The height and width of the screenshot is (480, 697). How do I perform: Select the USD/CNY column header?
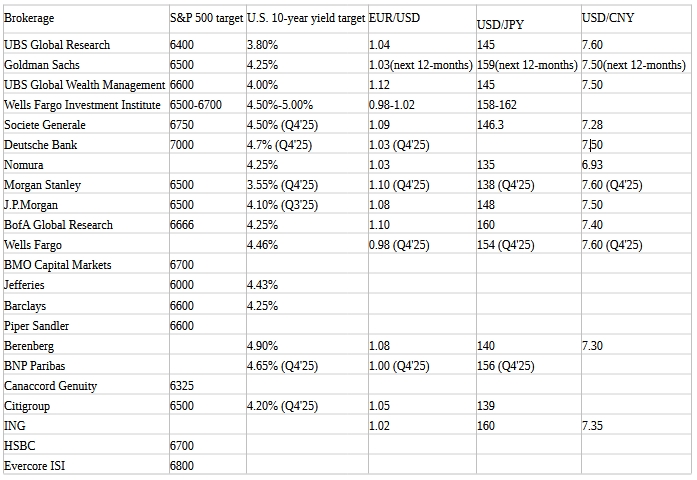tap(607, 18)
